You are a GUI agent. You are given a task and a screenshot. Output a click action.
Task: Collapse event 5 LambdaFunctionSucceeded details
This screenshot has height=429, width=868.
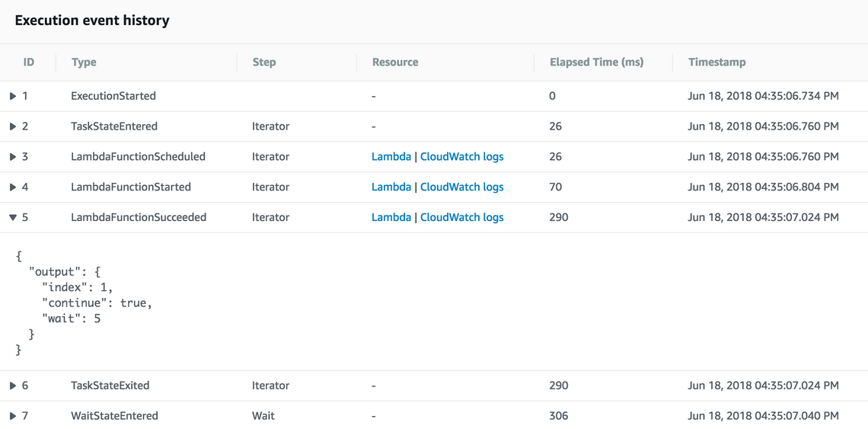pyautogui.click(x=13, y=218)
